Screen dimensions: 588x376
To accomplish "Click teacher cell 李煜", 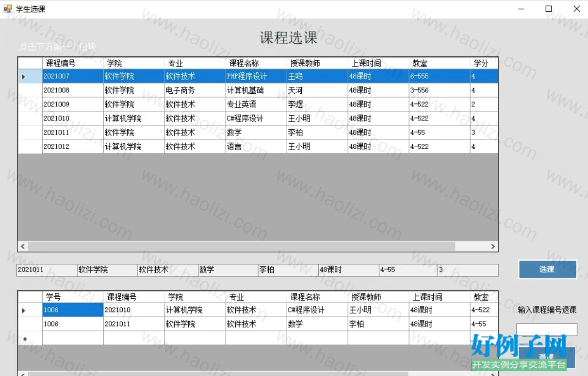I will pyautogui.click(x=317, y=104).
